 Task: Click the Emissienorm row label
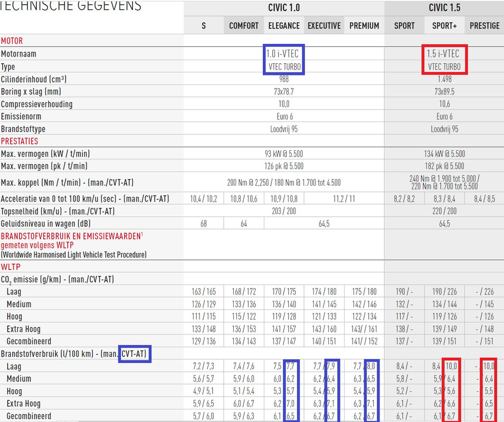click(21, 116)
